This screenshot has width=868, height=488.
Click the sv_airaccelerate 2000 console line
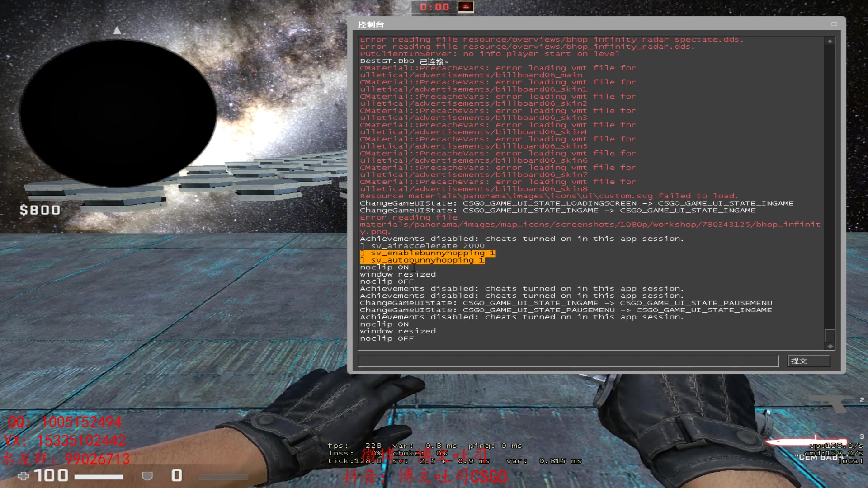[x=423, y=246]
